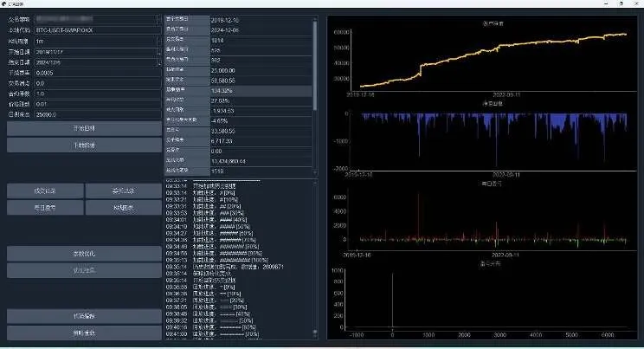Start the backtest with the first wide button
The height and width of the screenshot is (349, 644).
[84, 129]
